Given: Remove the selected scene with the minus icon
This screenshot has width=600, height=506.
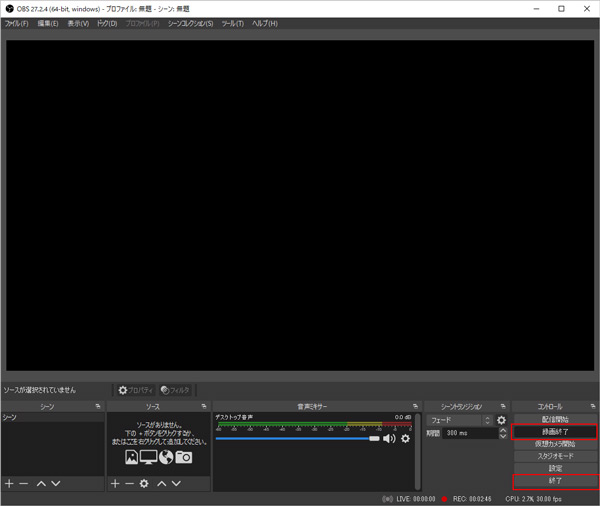Looking at the screenshot, I should [24, 483].
